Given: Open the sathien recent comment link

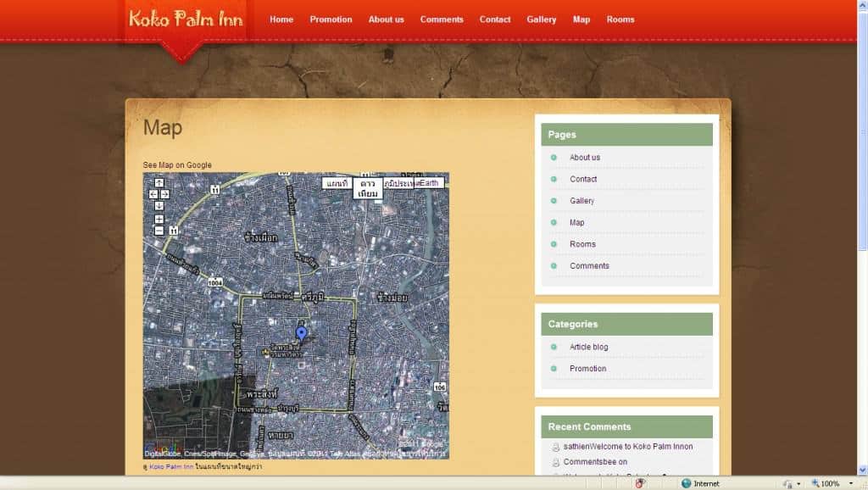Looking at the screenshot, I should coord(628,446).
